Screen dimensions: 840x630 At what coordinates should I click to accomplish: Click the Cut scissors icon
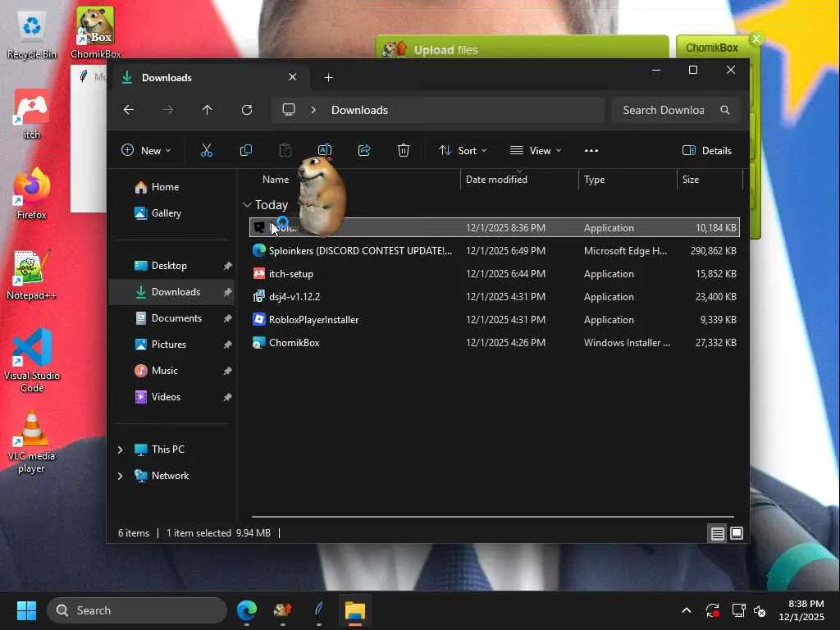(x=206, y=151)
